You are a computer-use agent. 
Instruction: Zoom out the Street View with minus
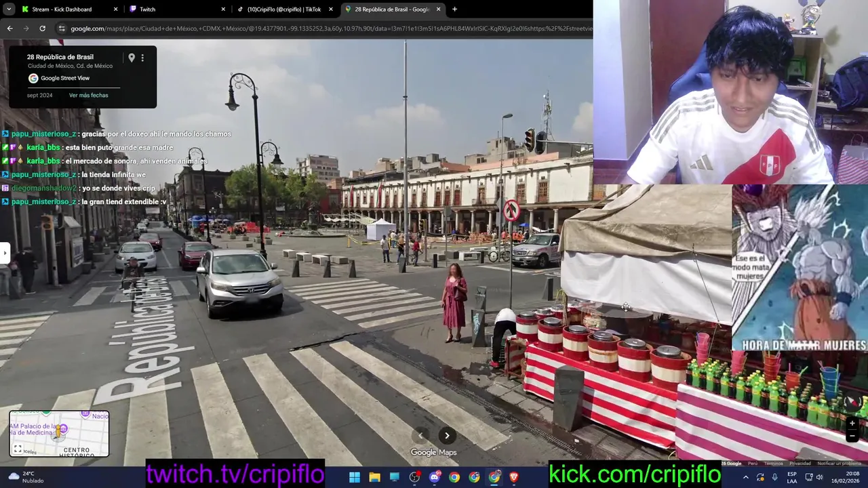pos(852,436)
